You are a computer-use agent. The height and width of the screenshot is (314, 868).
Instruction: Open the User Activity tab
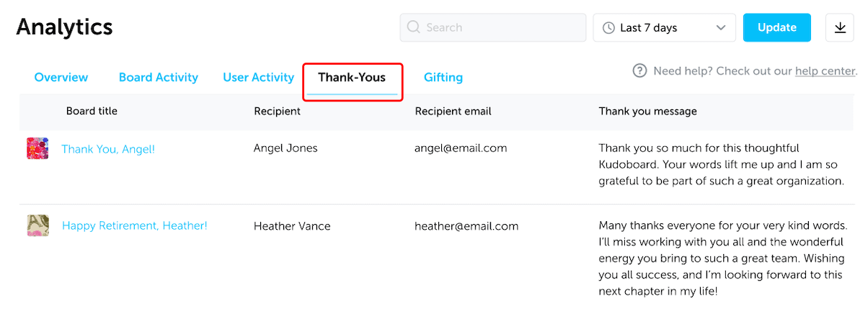pos(259,77)
